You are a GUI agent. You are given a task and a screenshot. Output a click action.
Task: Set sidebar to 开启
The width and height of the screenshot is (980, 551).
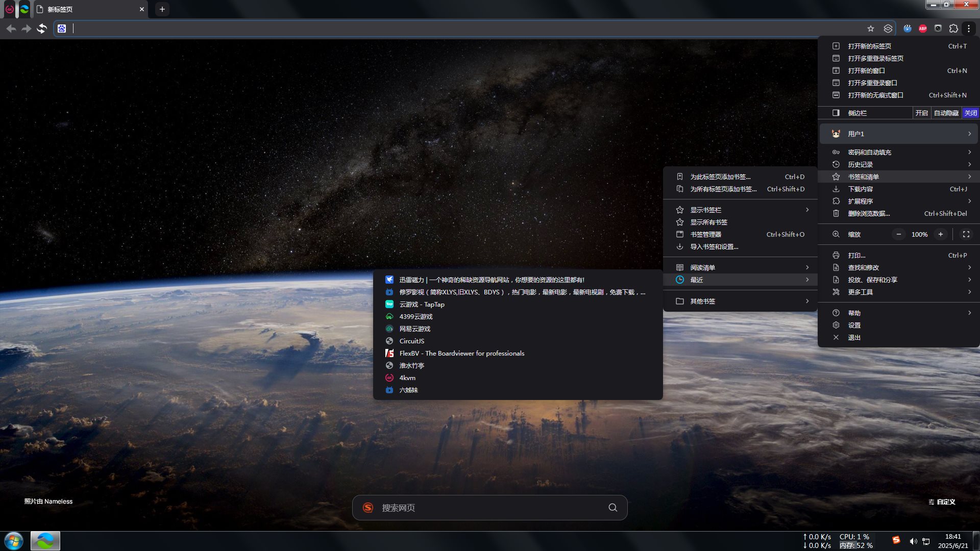pyautogui.click(x=921, y=113)
